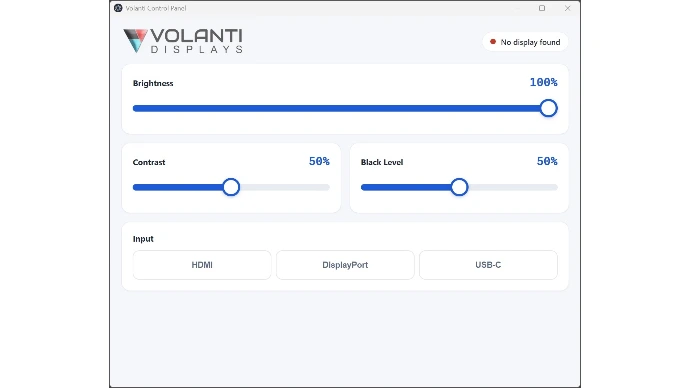Click the Brightness slider handle
The height and width of the screenshot is (388, 690).
548,108
